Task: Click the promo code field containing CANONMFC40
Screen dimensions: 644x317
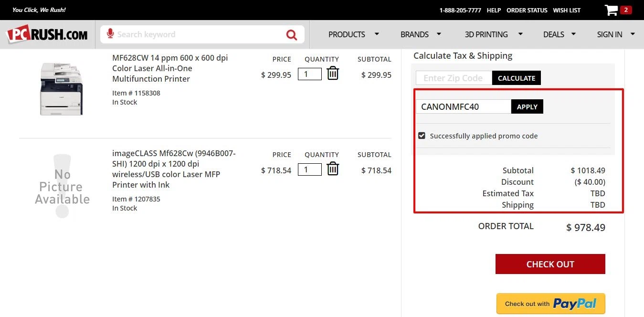Action: (464, 106)
